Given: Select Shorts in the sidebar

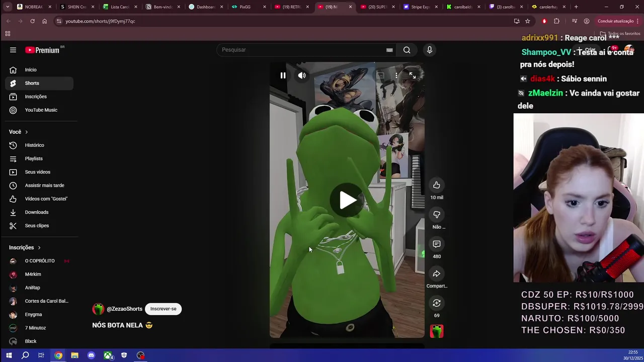Looking at the screenshot, I should (x=39, y=83).
